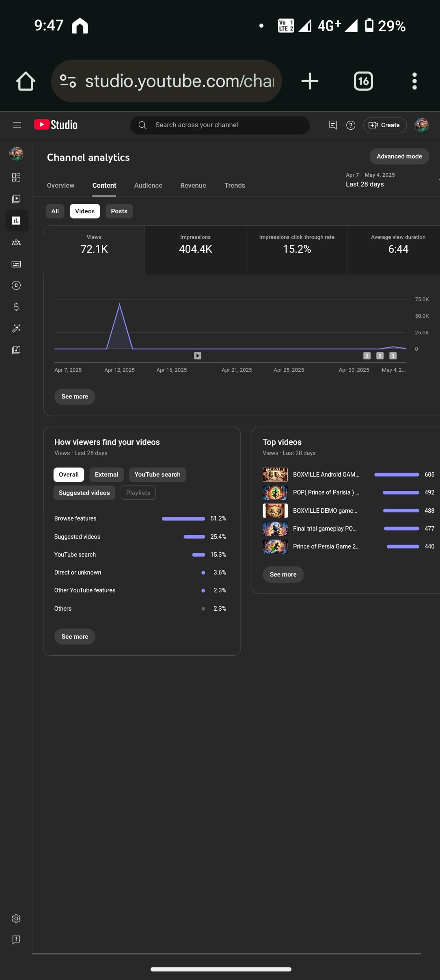
Task: Open the Copyright icon in sidebar
Action: pyautogui.click(x=16, y=286)
